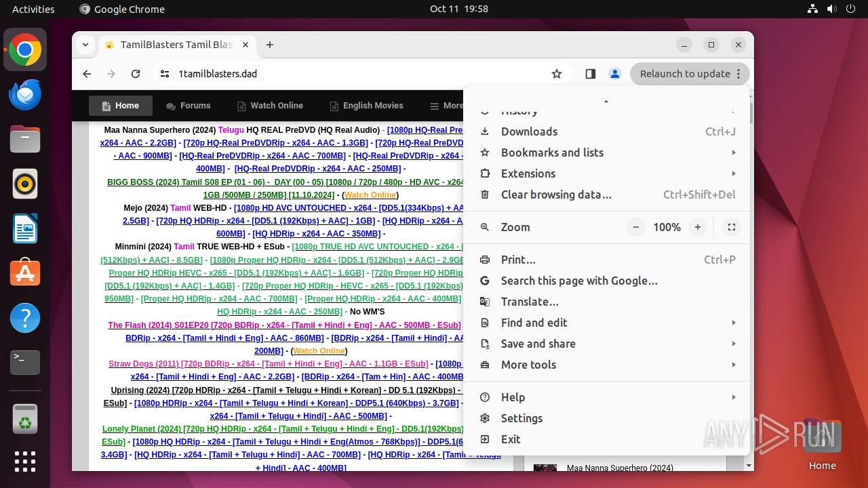
Task: Go forward with the forward arrow
Action: [x=111, y=74]
